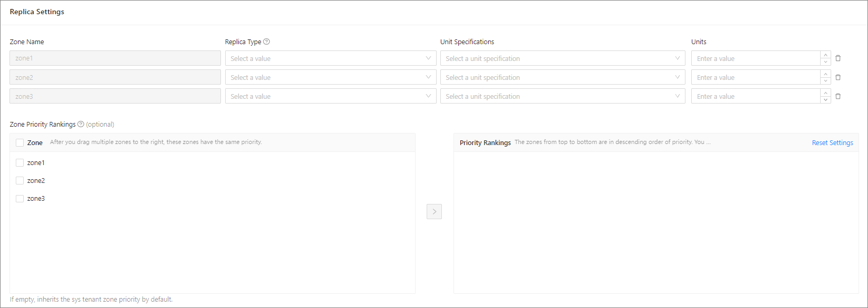Click the trash icon for zone2 row
868x308 pixels.
(838, 77)
